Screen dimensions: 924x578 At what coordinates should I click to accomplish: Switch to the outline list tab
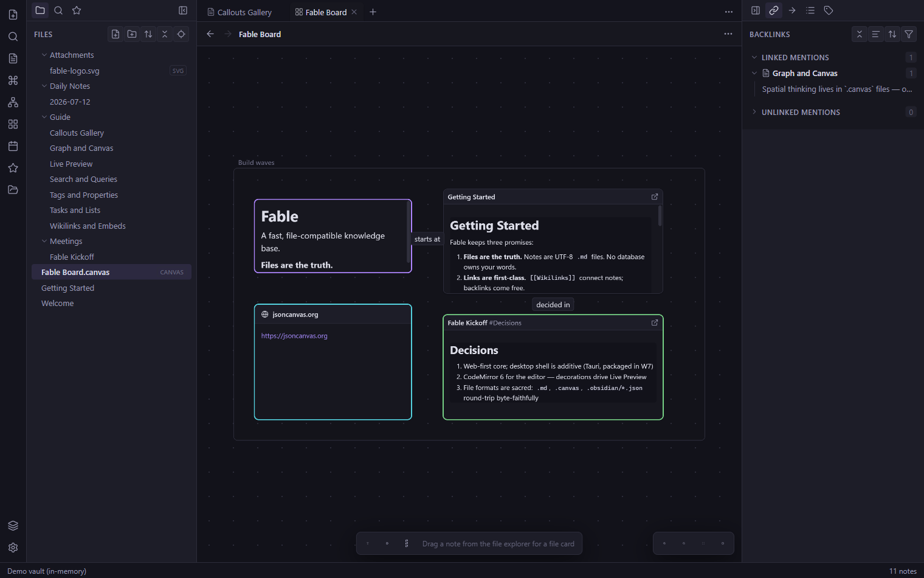coord(810,10)
